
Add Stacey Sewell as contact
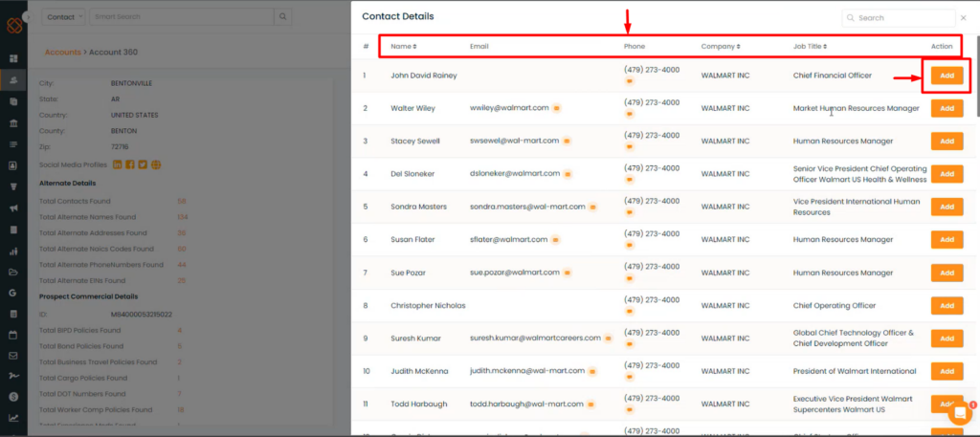(x=947, y=142)
